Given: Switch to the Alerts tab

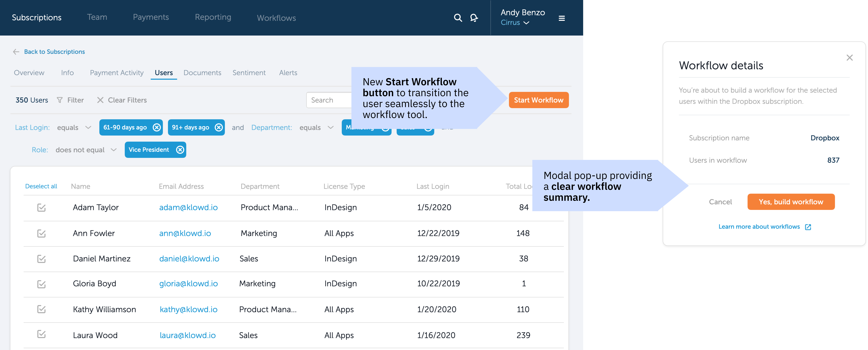Looking at the screenshot, I should tap(288, 73).
